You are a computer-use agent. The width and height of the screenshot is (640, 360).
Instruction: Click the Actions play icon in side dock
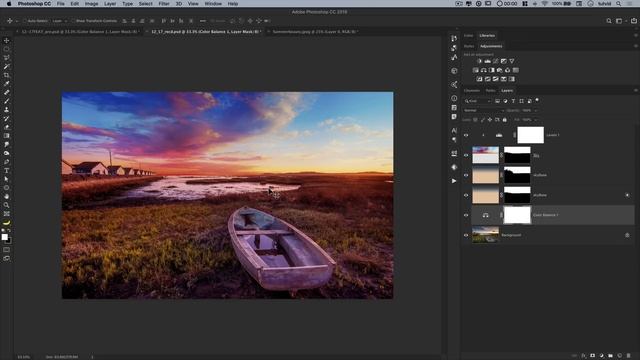454,181
